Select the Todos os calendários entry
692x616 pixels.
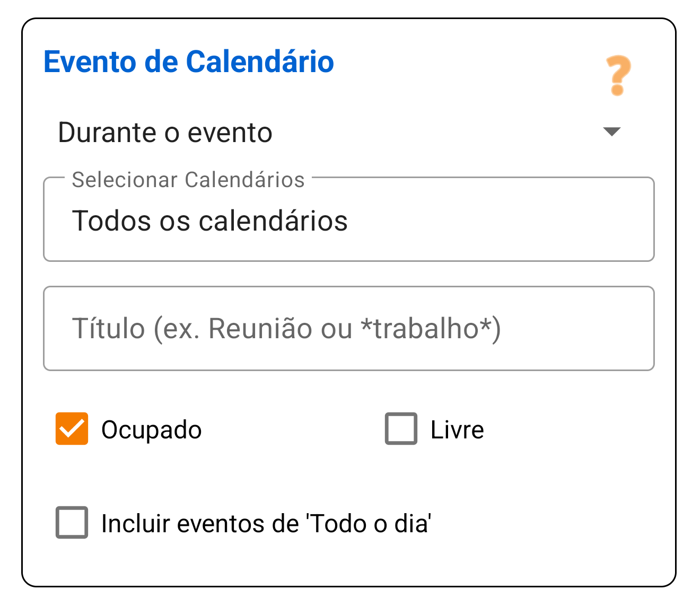pyautogui.click(x=211, y=222)
